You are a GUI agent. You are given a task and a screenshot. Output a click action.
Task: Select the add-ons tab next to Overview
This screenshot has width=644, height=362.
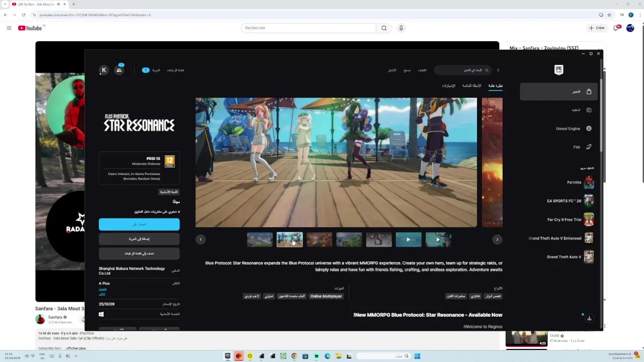click(471, 86)
